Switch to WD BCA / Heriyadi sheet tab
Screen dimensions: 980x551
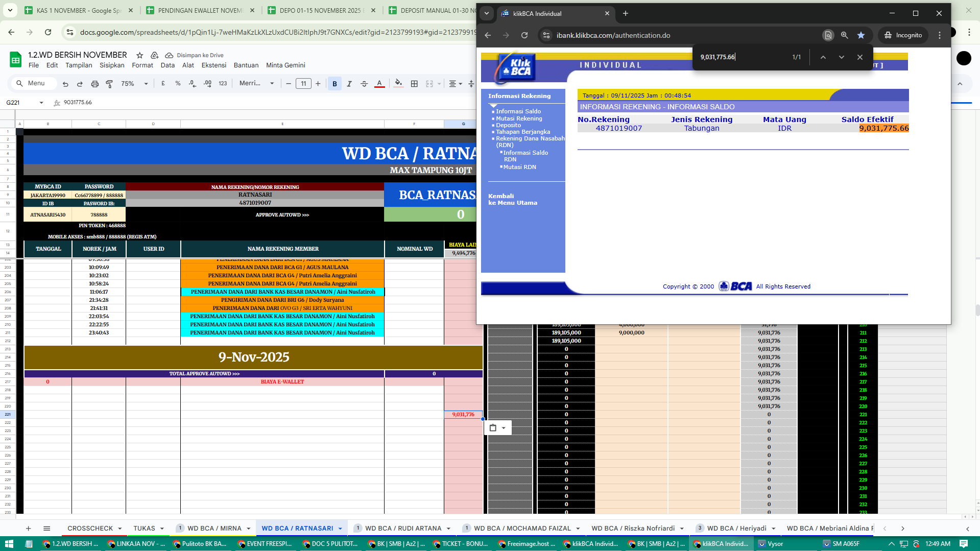click(x=736, y=529)
